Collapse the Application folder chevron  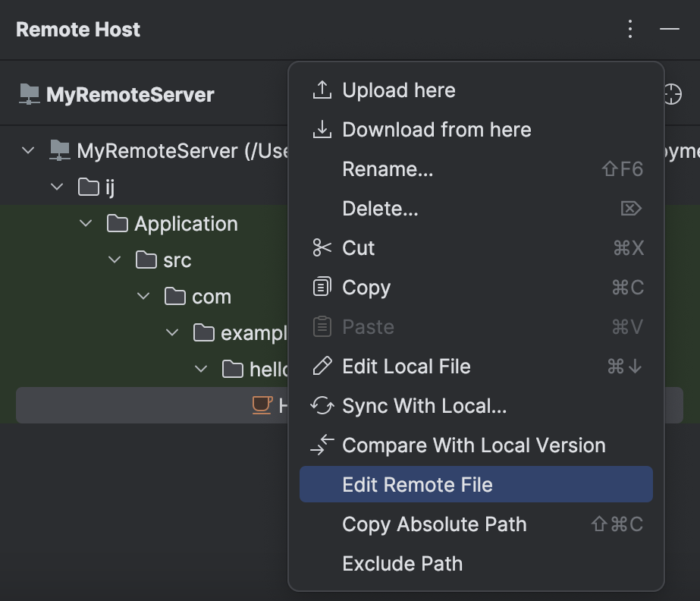click(85, 223)
